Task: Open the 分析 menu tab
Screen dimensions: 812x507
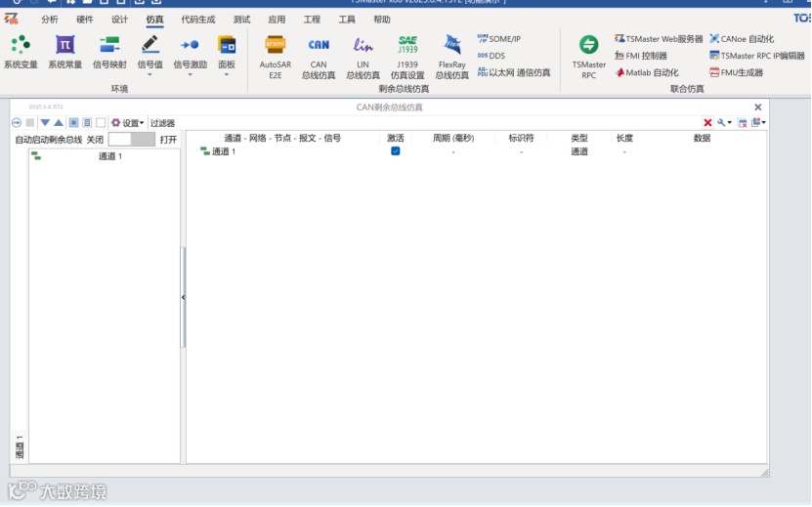Action: click(x=50, y=20)
